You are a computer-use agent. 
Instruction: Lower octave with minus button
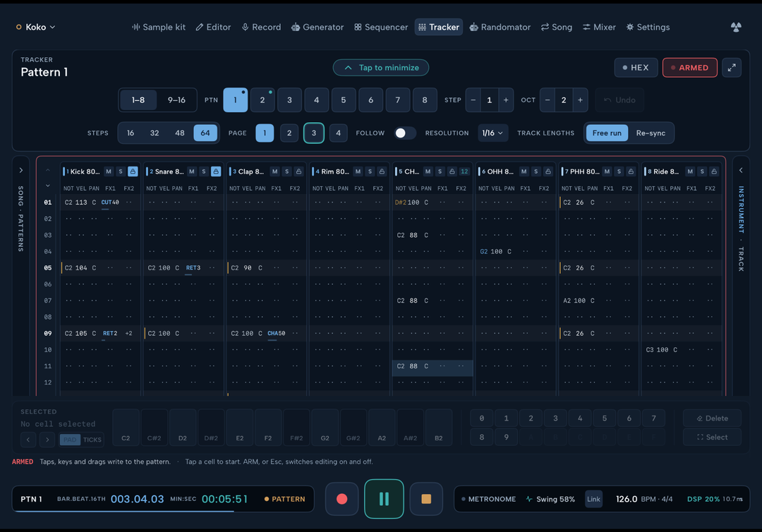click(x=548, y=100)
